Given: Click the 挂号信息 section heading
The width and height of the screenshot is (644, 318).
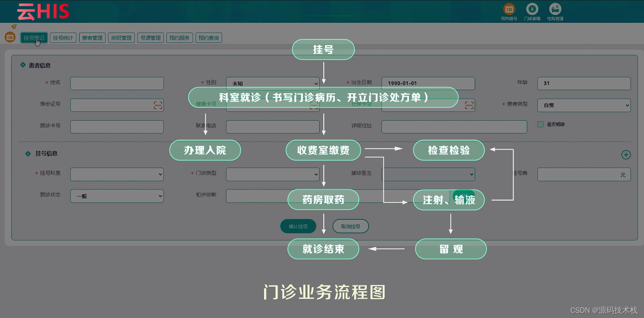Looking at the screenshot, I should tap(46, 154).
